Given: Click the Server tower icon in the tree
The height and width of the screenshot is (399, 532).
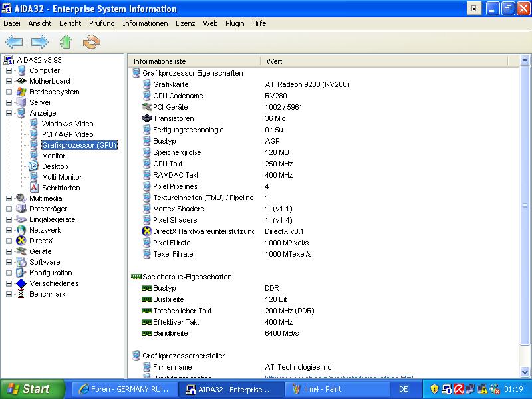Looking at the screenshot, I should coord(21,102).
